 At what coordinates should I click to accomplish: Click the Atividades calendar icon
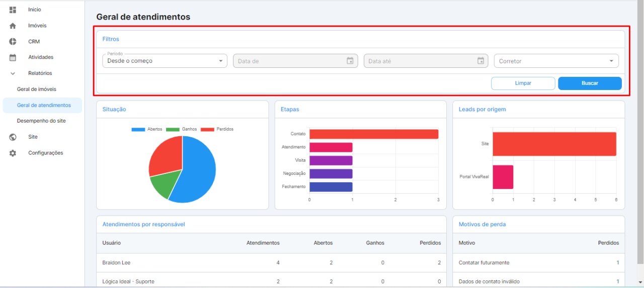(x=13, y=57)
